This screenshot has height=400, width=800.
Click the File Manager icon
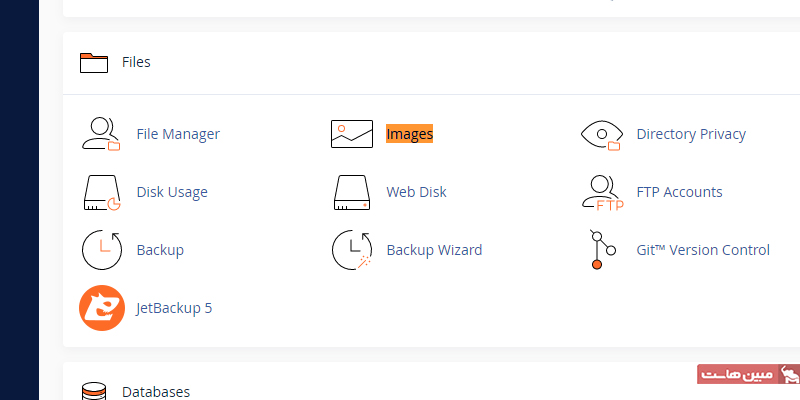[x=101, y=134]
